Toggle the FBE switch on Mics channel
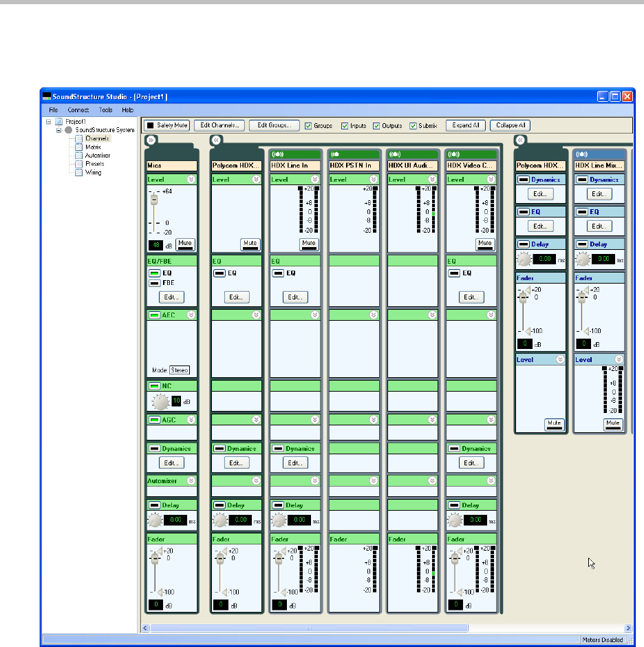644x647 pixels. pyautogui.click(x=154, y=283)
